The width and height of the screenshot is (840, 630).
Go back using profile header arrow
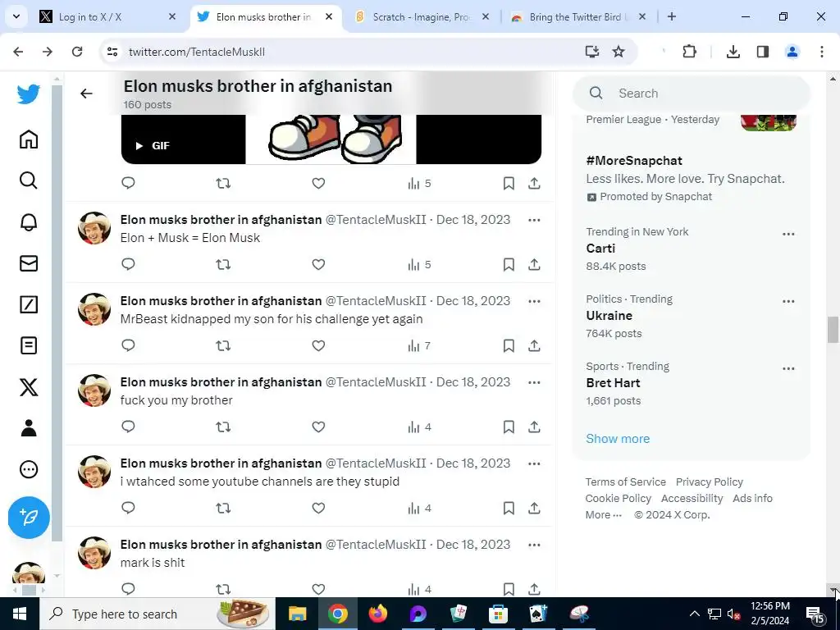(86, 94)
